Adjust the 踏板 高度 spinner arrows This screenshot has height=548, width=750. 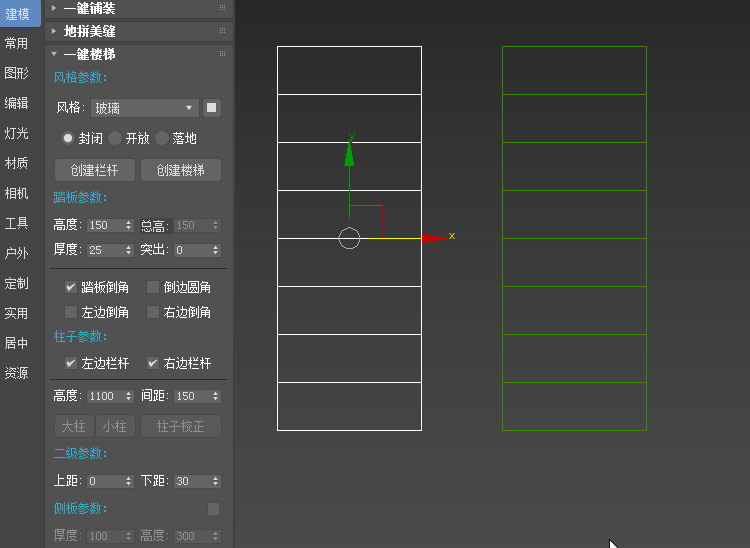click(x=129, y=225)
